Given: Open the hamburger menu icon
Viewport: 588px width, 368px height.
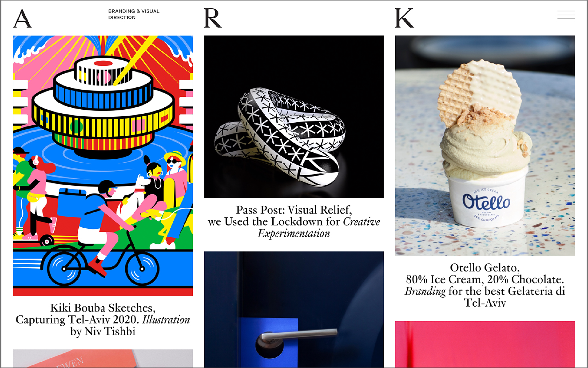Looking at the screenshot, I should [566, 15].
